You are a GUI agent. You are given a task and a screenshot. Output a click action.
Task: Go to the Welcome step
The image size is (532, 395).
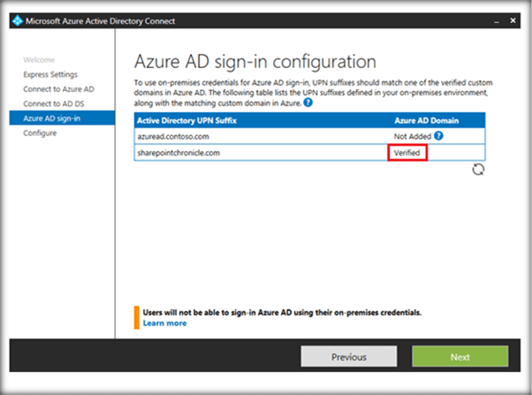click(x=38, y=60)
